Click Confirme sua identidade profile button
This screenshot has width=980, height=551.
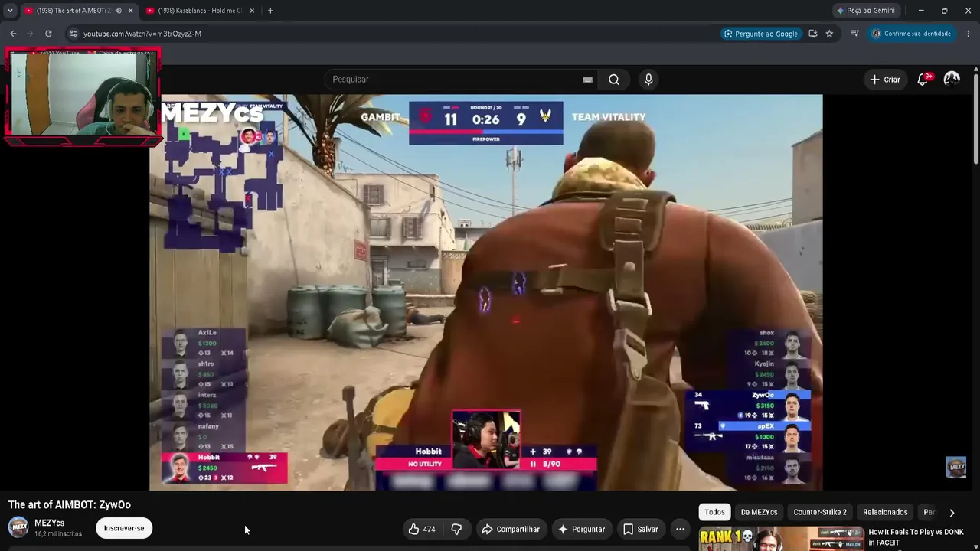(x=912, y=34)
